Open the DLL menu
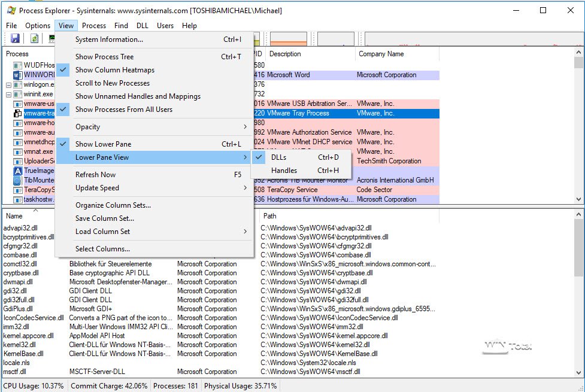This screenshot has width=585, height=392. (x=143, y=25)
